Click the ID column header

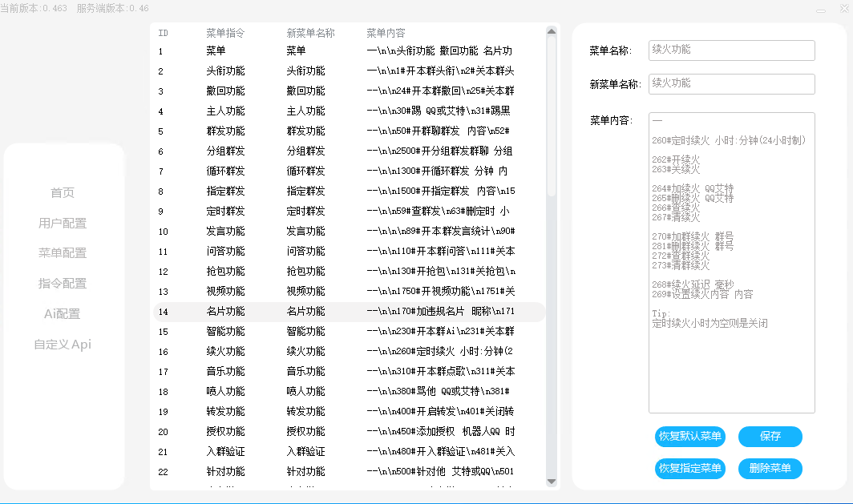164,33
